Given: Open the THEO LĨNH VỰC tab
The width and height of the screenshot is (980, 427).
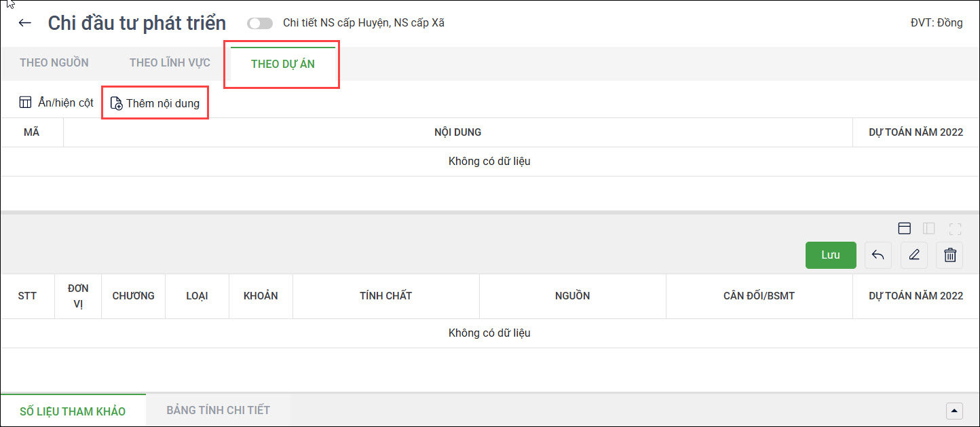Looking at the screenshot, I should point(170,63).
